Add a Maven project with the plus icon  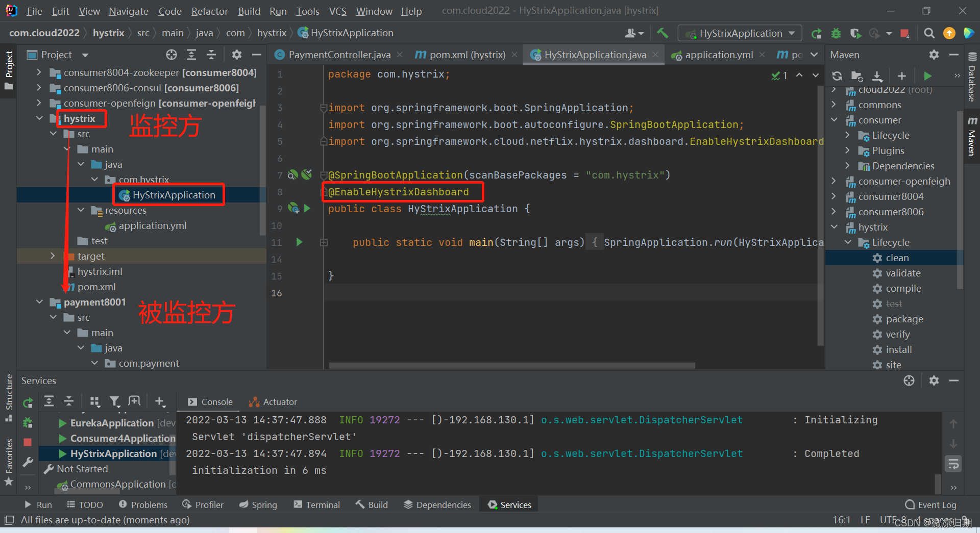pos(902,76)
